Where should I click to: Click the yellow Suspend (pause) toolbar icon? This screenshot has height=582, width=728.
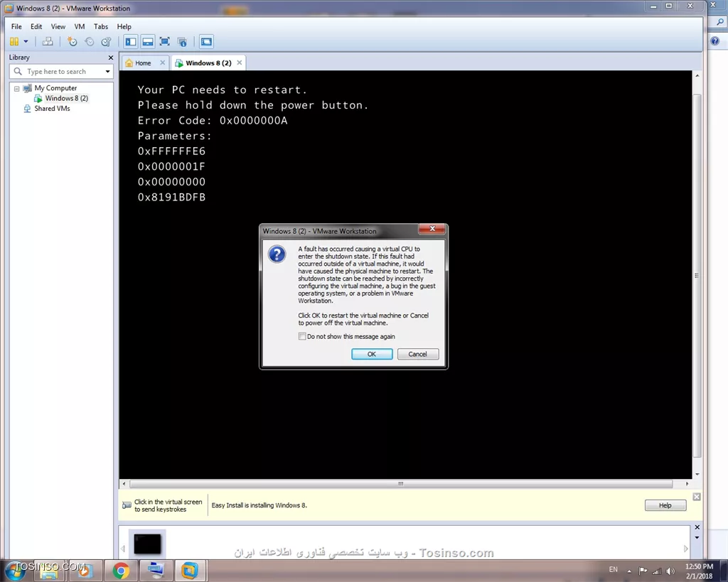click(x=14, y=42)
